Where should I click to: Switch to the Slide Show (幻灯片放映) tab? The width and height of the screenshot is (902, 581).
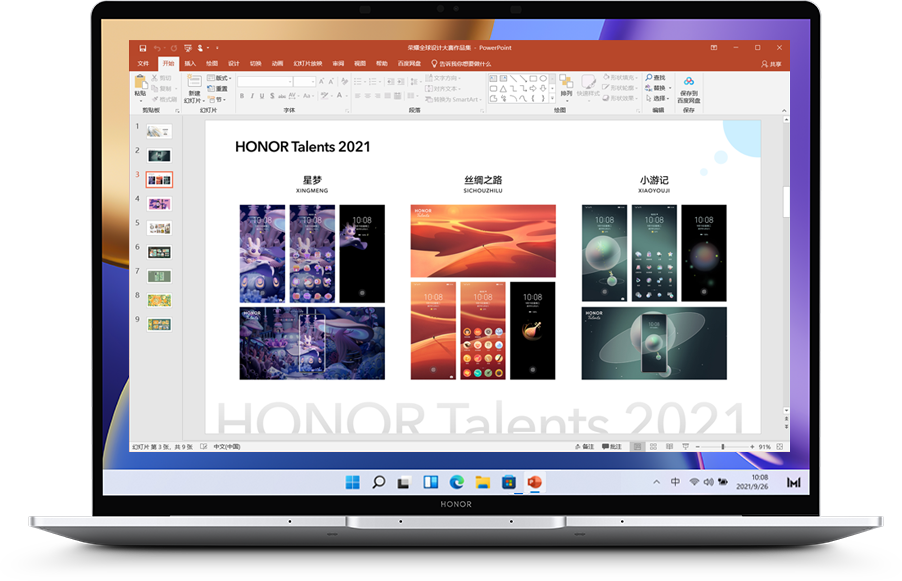pyautogui.click(x=308, y=63)
